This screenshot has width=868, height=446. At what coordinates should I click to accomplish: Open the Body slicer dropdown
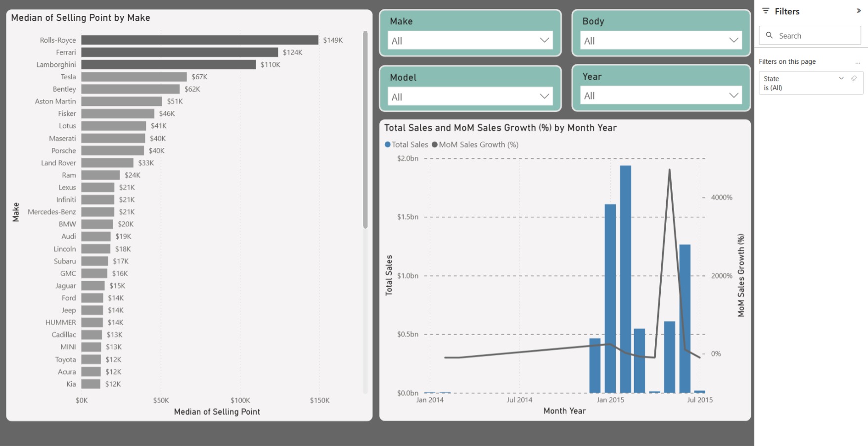661,41
